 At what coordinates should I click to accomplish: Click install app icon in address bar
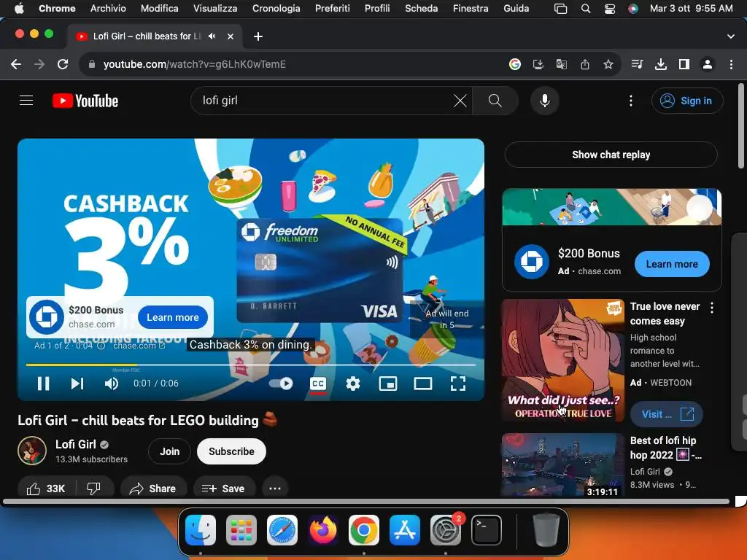click(538, 64)
